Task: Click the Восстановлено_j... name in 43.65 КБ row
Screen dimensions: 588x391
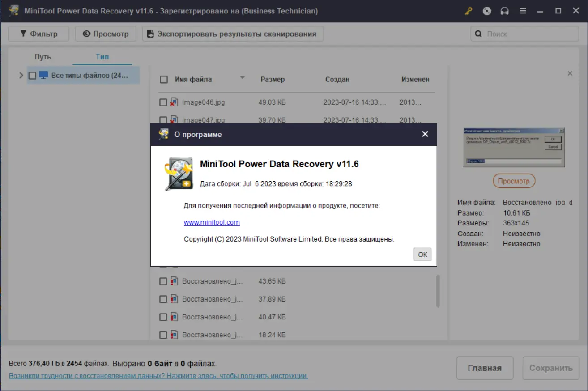Action: pos(212,281)
